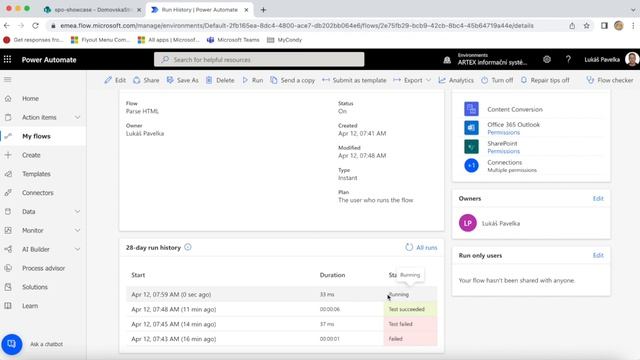Go to Home in sidebar
Screen dimensions: 640x360
[x=30, y=98]
